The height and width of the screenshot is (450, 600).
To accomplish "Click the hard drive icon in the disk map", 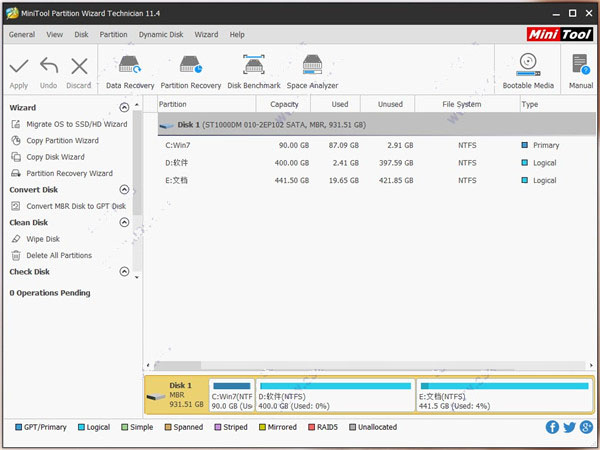I will point(156,396).
